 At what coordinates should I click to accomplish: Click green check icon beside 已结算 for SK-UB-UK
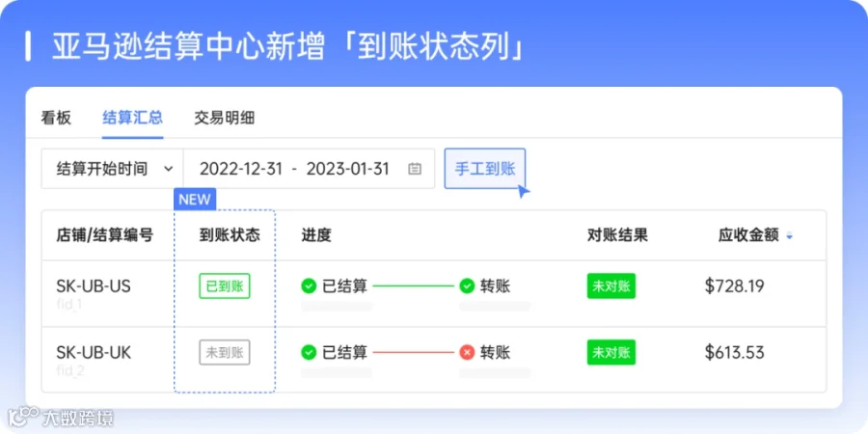pos(309,352)
